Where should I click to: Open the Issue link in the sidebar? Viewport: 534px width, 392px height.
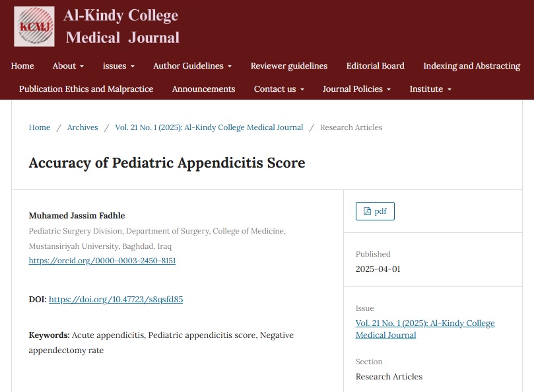(425, 329)
